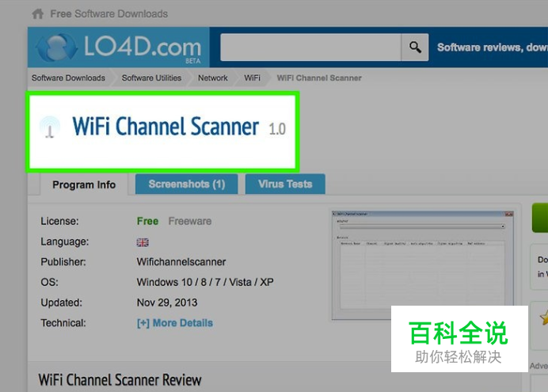Switch to the Screenshots (1) tab
Viewport: 548px width, 392px height.
[x=187, y=184]
